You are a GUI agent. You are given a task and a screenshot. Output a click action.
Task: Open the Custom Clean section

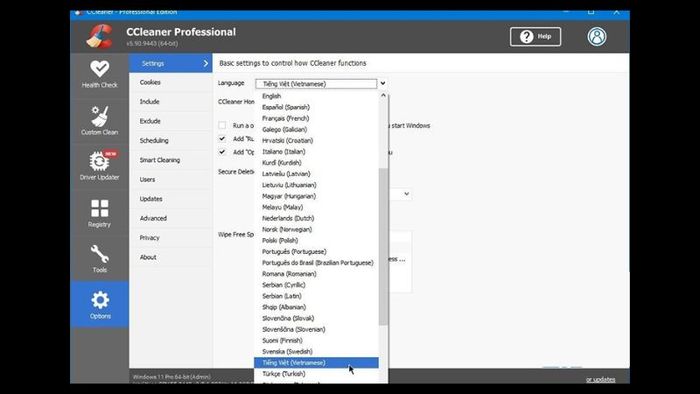100,120
